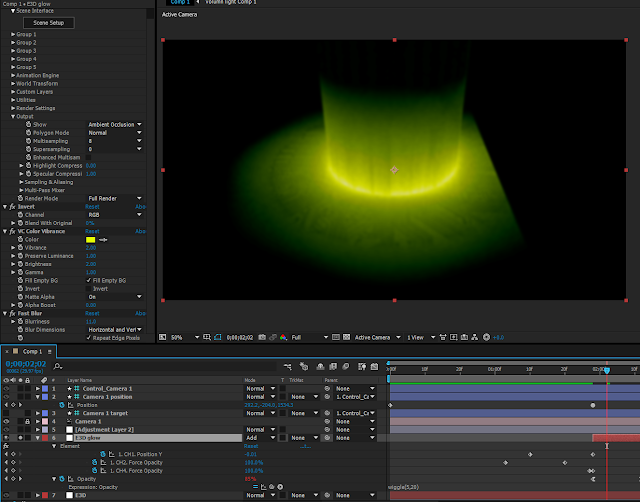Enable the Invert checkbox
The image size is (640, 502).
[x=89, y=288]
